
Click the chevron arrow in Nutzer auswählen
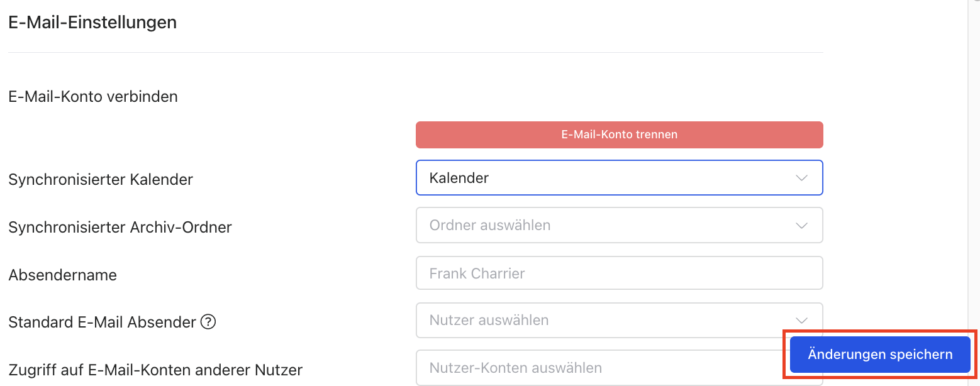pyautogui.click(x=801, y=320)
